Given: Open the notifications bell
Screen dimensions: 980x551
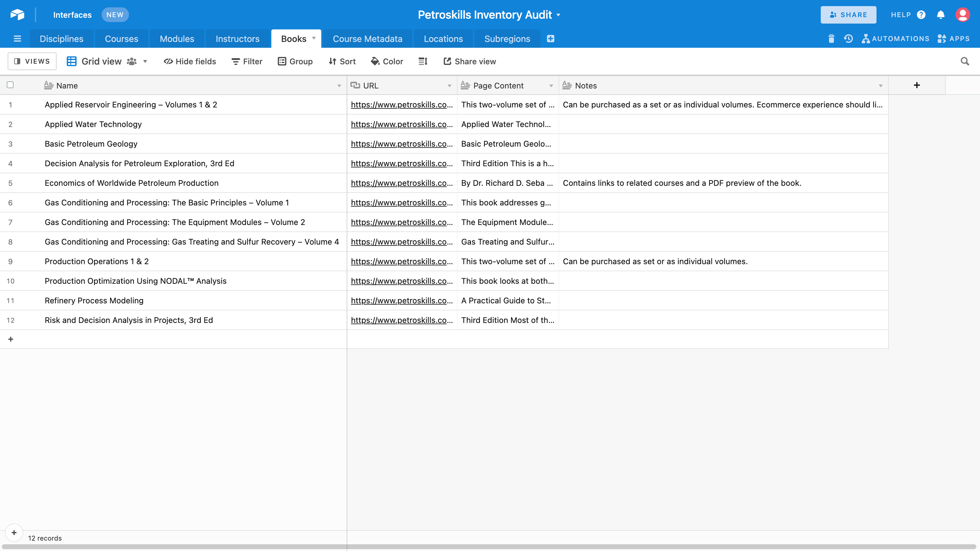Looking at the screenshot, I should point(940,15).
